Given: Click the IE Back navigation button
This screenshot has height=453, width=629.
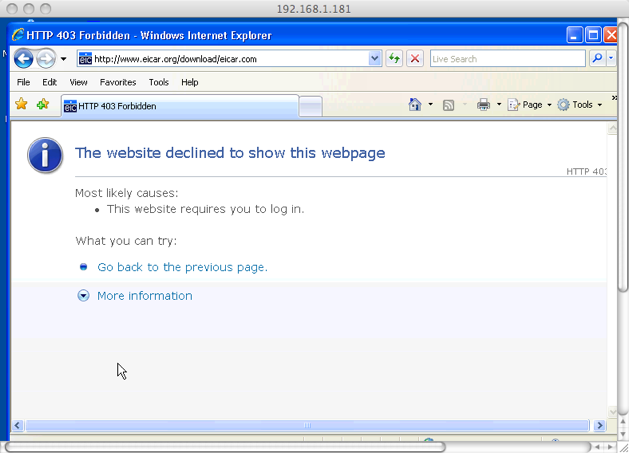Looking at the screenshot, I should 23,59.
